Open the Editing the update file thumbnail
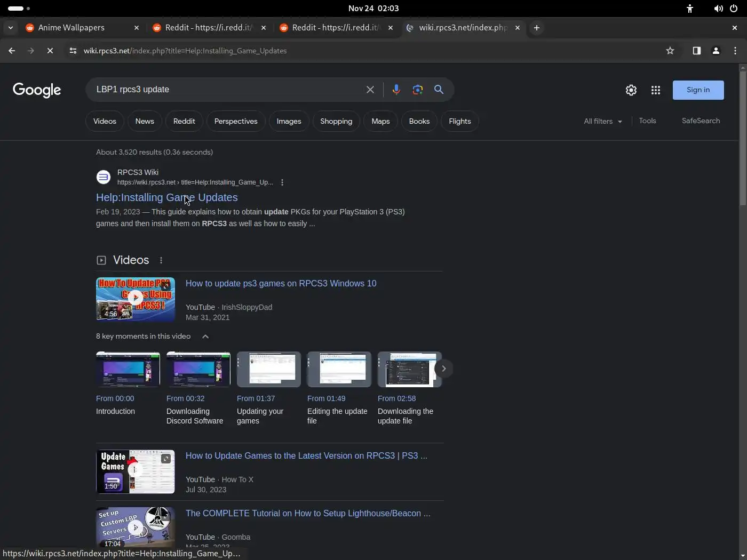This screenshot has width=747, height=560. (x=339, y=369)
